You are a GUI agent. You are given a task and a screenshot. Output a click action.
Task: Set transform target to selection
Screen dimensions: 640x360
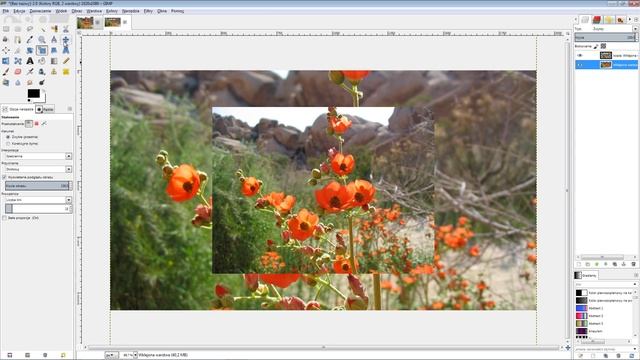36,124
